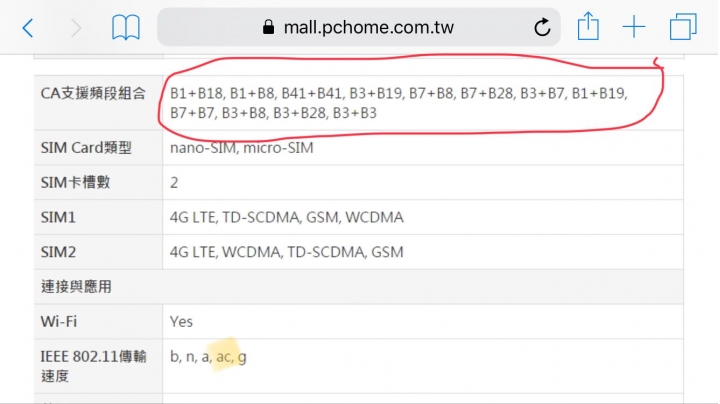Screen dimensions: 720x404
Task: Click the SIM2 row label
Action: point(58,252)
